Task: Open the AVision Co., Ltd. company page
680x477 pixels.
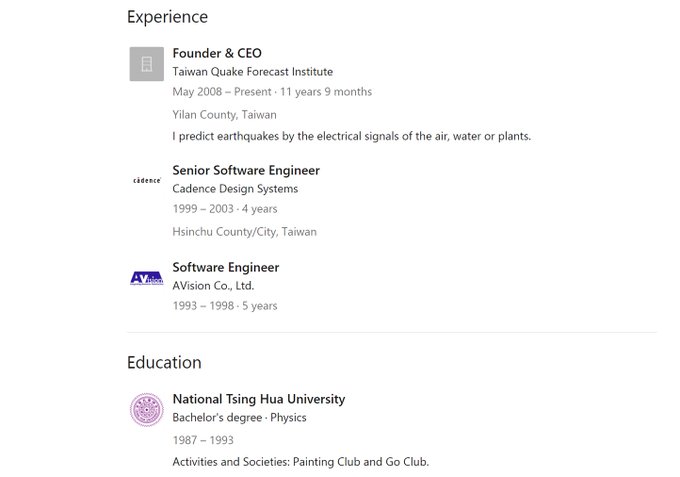Action: (x=213, y=286)
